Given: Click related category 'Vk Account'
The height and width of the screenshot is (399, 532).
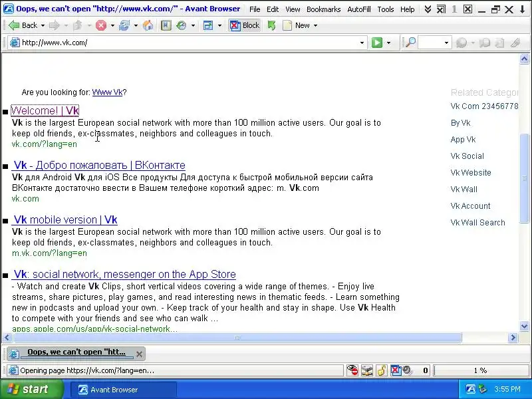Looking at the screenshot, I should 471,206.
